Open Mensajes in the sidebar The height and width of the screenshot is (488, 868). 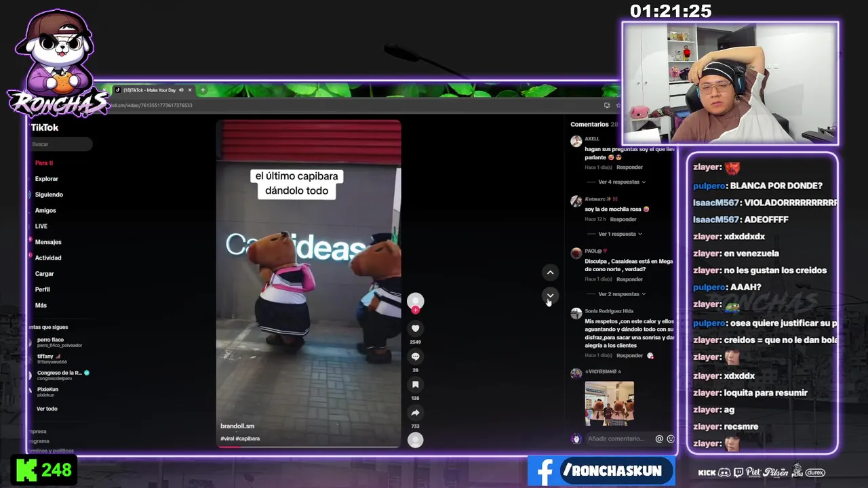click(x=48, y=242)
